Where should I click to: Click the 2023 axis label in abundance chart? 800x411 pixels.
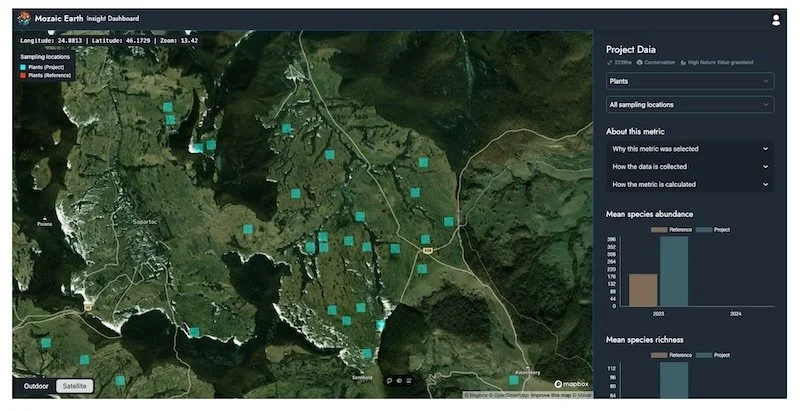pos(658,314)
